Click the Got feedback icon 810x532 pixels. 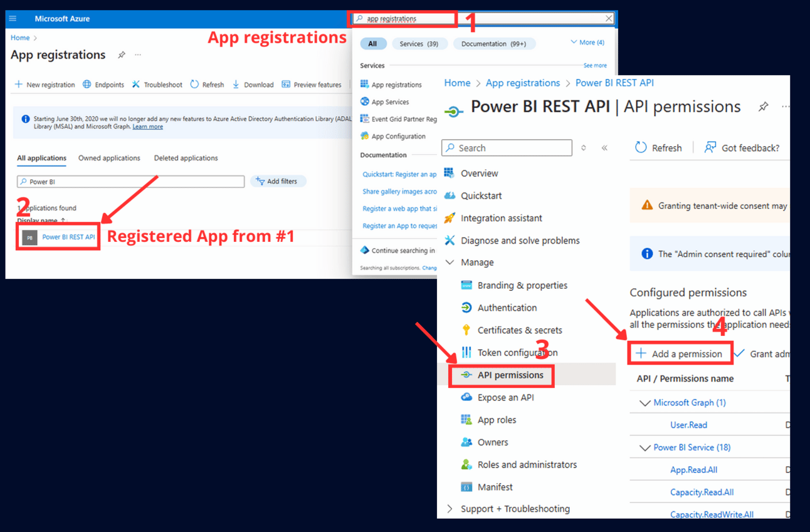pos(710,148)
